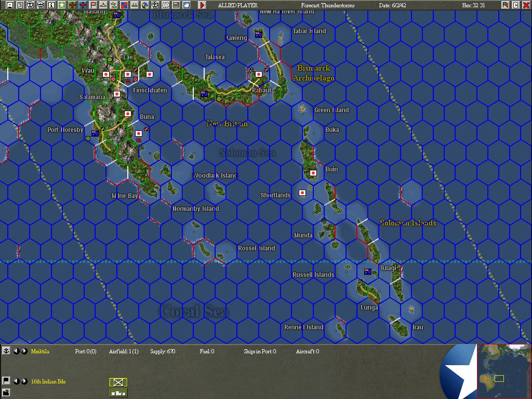532x399 pixels.
Task: Click the Green Island map label
Action: point(331,110)
